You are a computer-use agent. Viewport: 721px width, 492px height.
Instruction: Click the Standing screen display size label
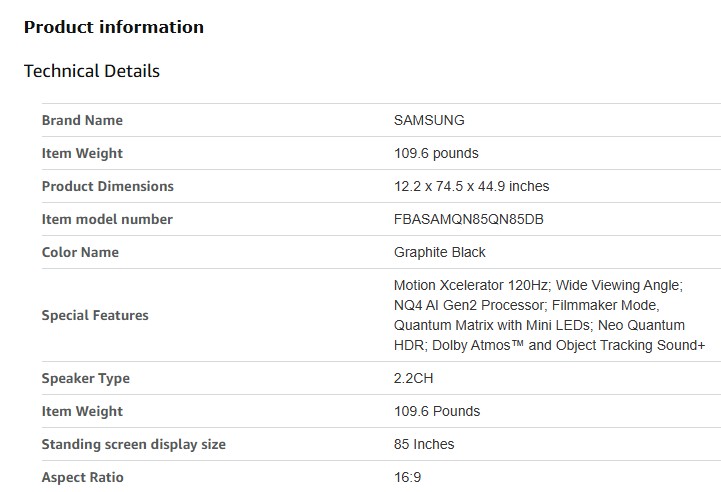tap(133, 444)
